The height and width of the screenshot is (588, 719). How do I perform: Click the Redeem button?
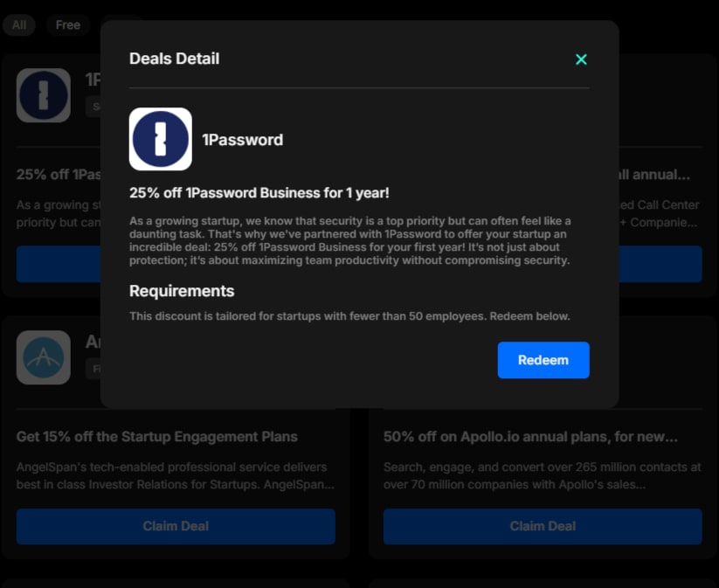click(x=543, y=360)
